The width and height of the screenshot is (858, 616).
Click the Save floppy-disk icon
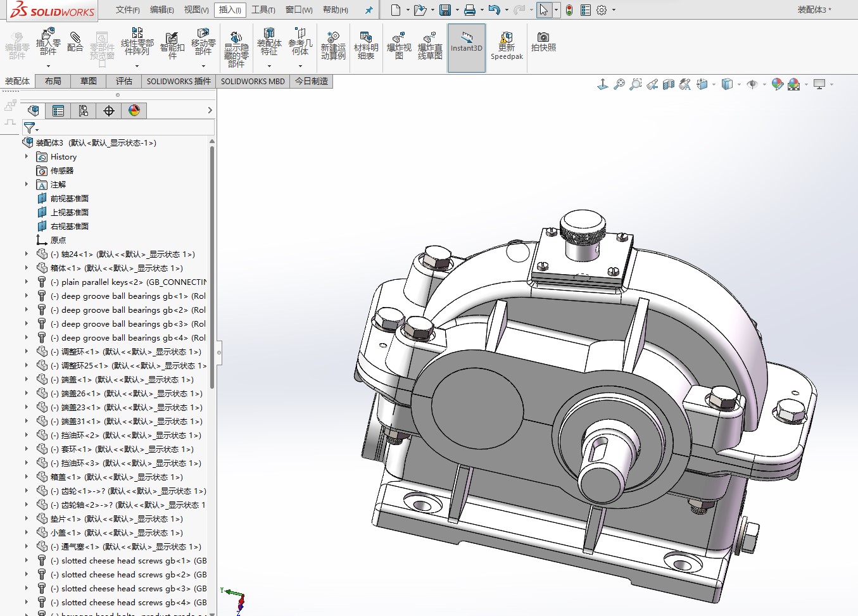tap(445, 10)
